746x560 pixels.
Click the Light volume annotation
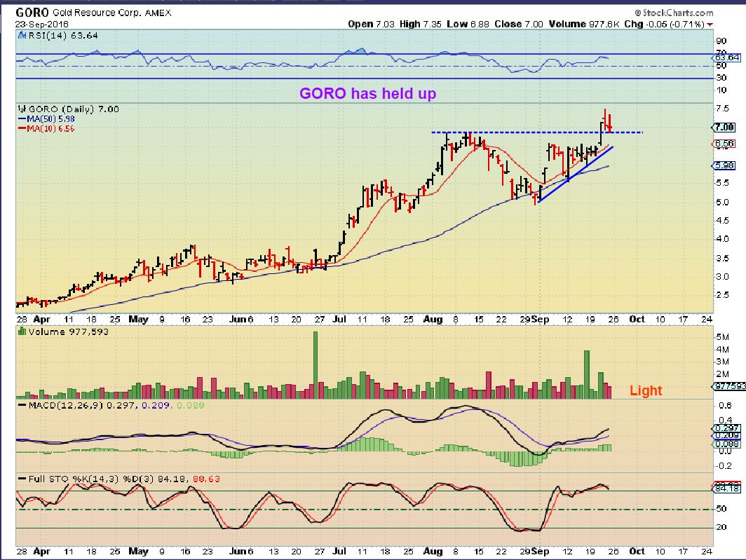click(x=646, y=390)
